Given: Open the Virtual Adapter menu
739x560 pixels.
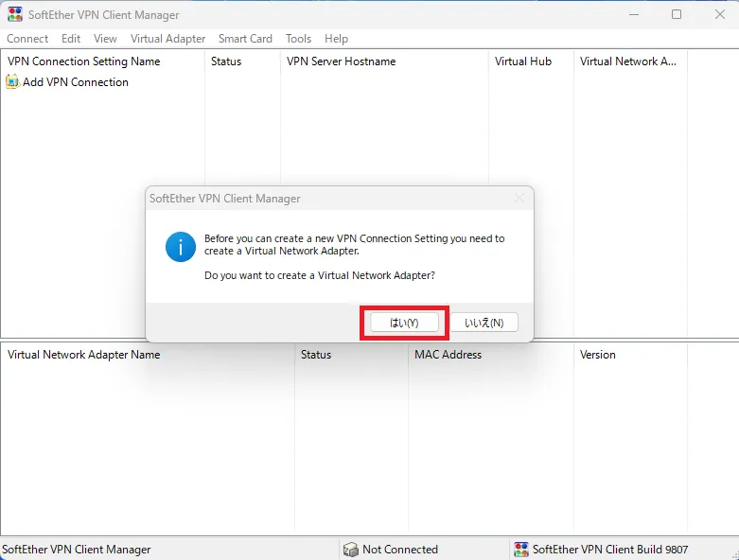Looking at the screenshot, I should (x=167, y=39).
